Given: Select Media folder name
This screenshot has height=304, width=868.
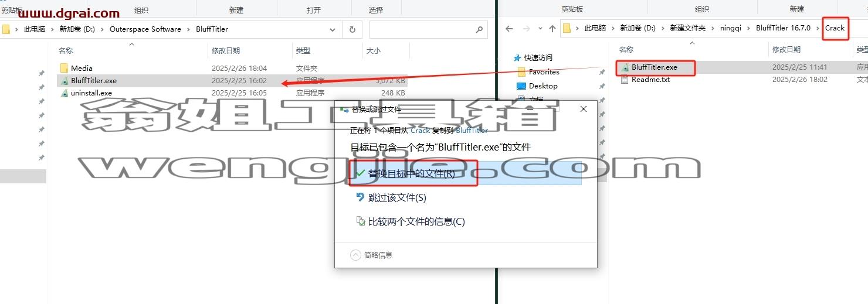Looking at the screenshot, I should point(82,68).
